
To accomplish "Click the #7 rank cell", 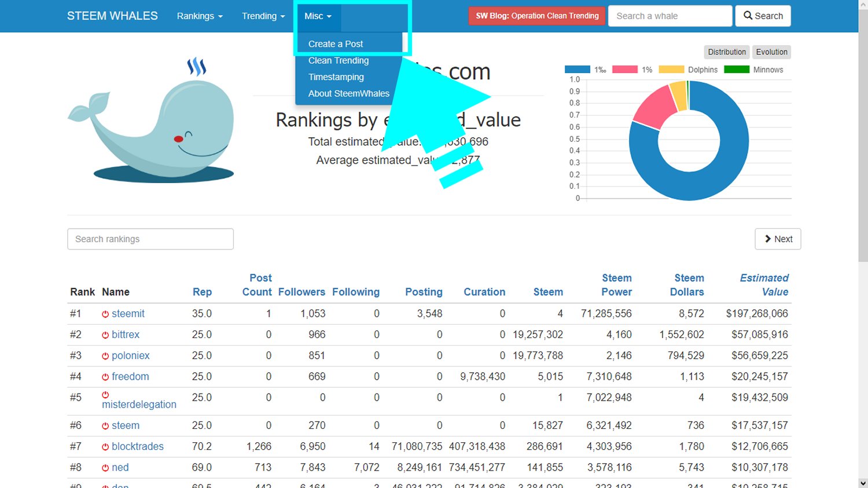I will [x=76, y=446].
